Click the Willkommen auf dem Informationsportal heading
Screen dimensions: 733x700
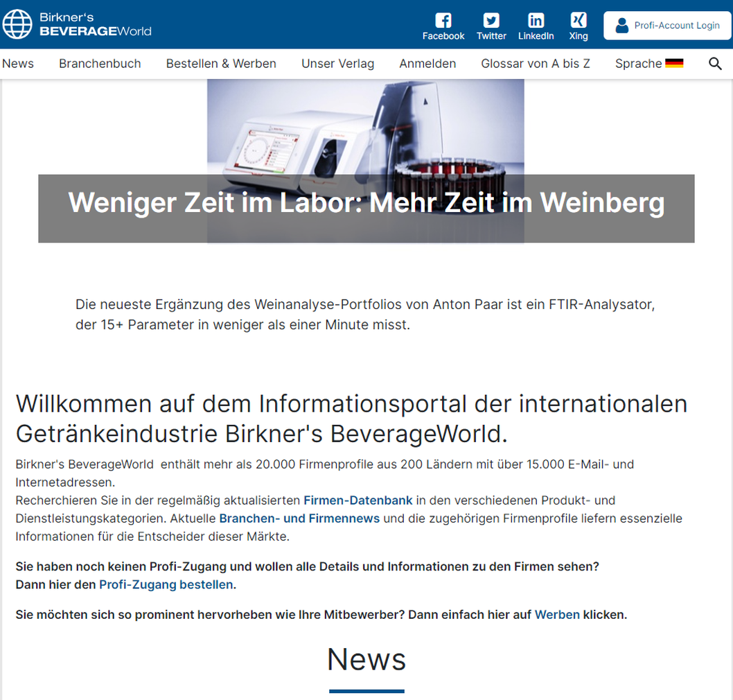[351, 419]
